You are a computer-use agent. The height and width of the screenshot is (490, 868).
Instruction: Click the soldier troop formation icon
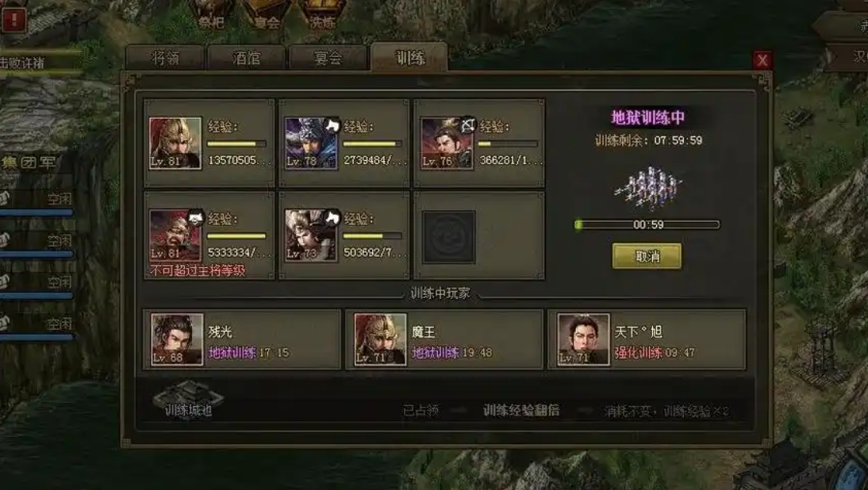click(x=647, y=188)
